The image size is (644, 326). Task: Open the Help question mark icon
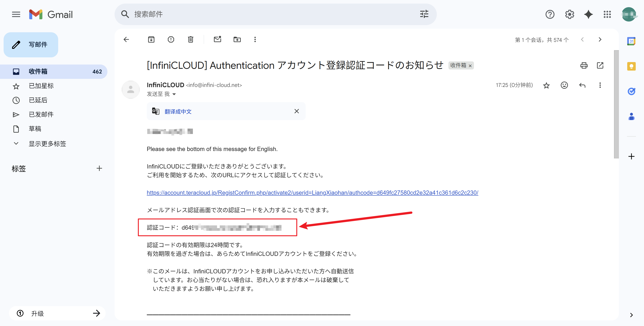(550, 14)
